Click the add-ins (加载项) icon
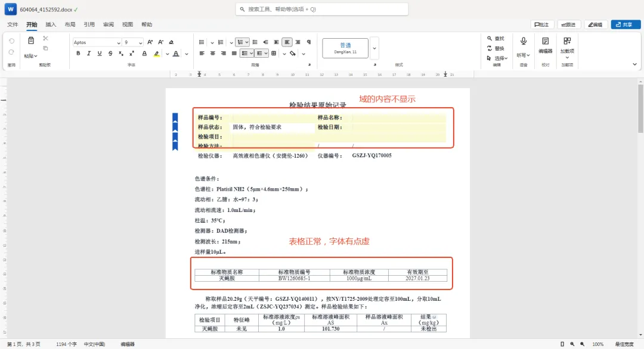Viewport: 644px width, 349px height. 567,41
